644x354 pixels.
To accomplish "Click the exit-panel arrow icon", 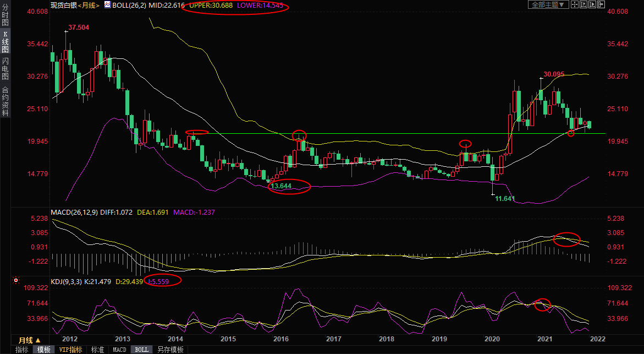I will coord(601,4).
